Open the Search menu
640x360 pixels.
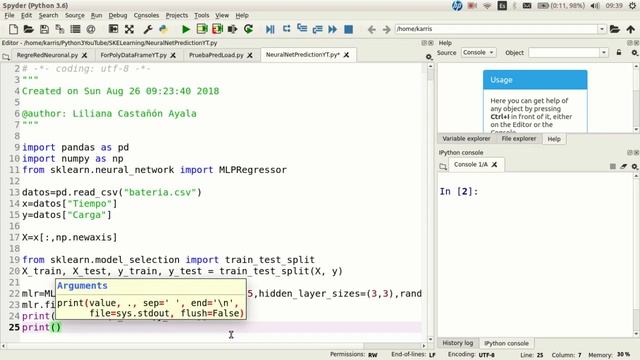[x=49, y=15]
